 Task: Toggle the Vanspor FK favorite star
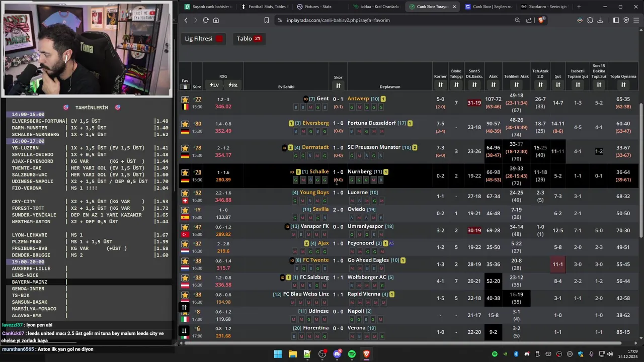pyautogui.click(x=185, y=227)
